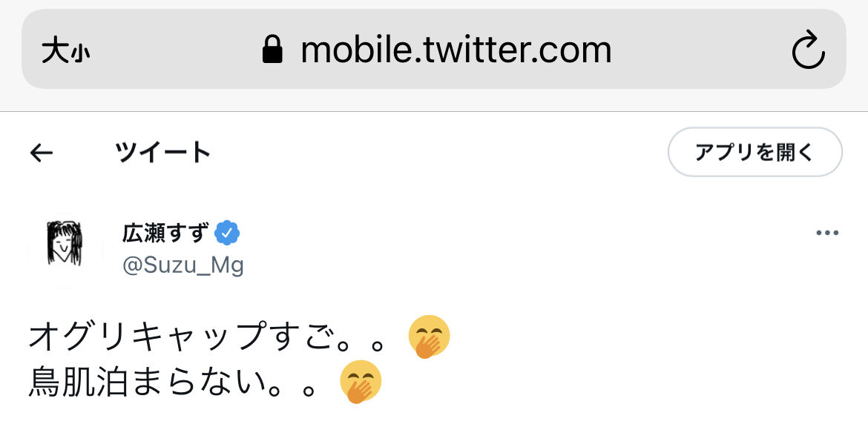
Task: Open the 大小 text size menu
Action: click(x=65, y=51)
